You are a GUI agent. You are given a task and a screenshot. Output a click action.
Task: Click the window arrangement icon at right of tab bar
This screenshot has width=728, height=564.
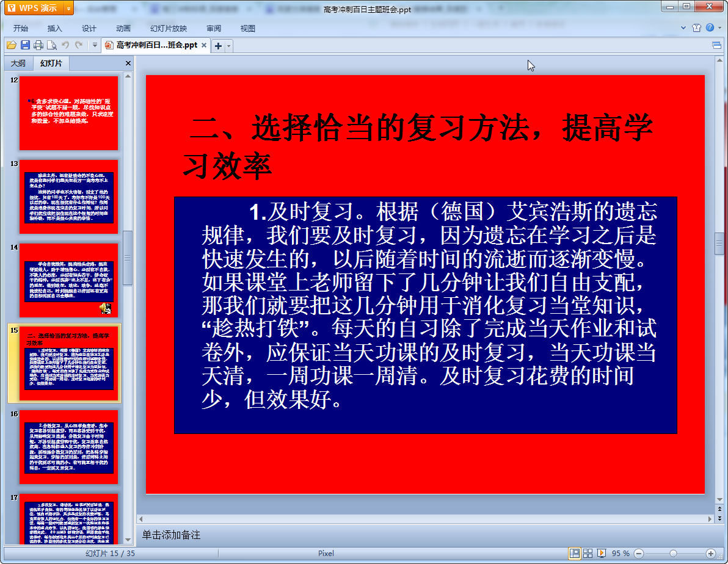(716, 45)
